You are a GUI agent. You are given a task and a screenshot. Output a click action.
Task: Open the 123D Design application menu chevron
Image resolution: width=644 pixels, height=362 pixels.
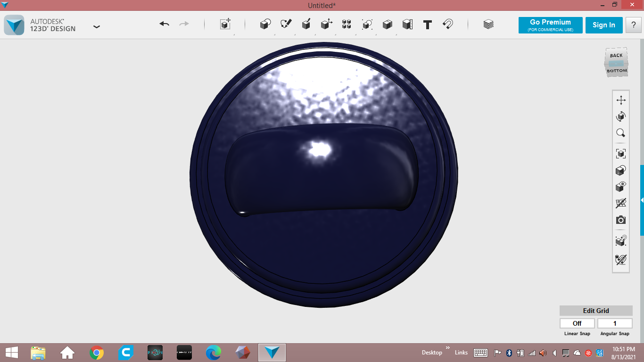97,27
